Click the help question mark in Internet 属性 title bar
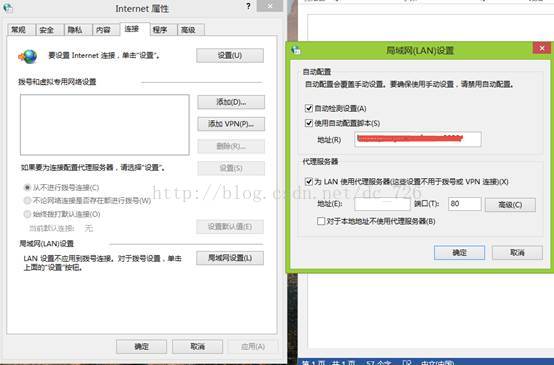Screen dimensions: 554x365 (248, 6)
